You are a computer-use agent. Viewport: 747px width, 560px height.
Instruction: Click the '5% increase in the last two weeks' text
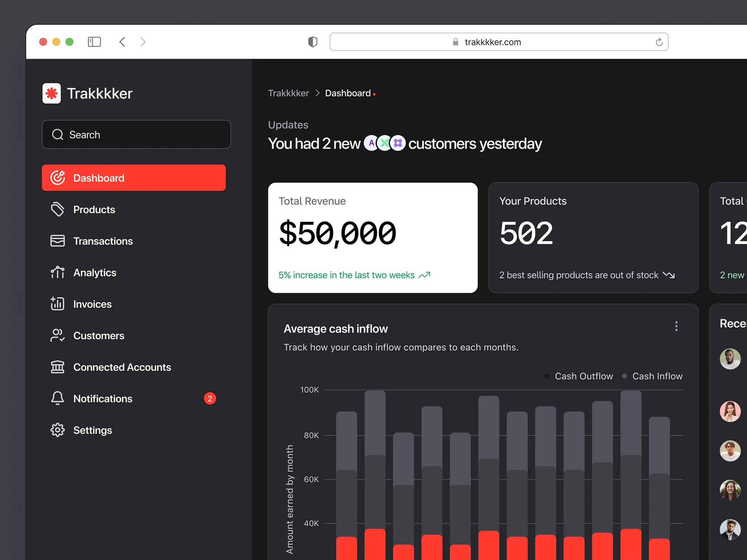[347, 275]
